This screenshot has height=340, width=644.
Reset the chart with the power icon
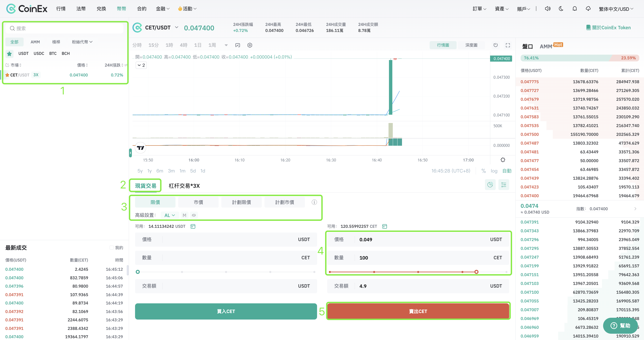tap(495, 45)
